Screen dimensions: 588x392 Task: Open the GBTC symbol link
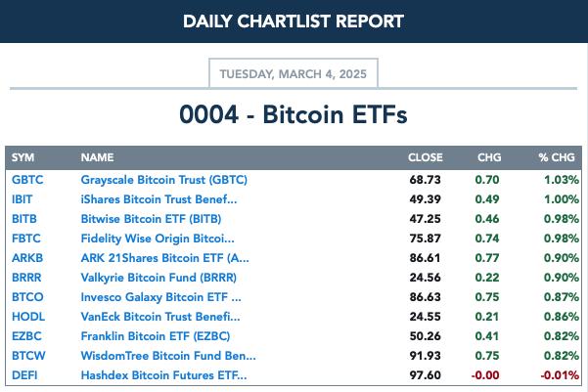tap(27, 180)
